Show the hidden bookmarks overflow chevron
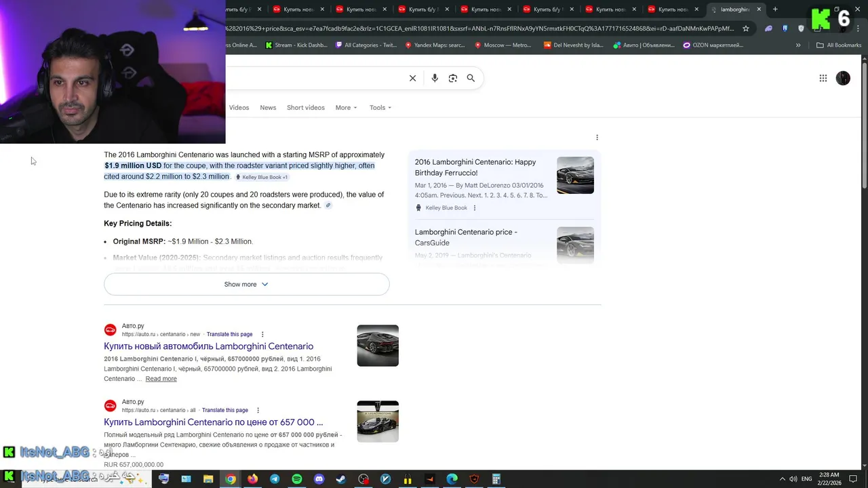Image resolution: width=868 pixels, height=488 pixels. [x=798, y=45]
